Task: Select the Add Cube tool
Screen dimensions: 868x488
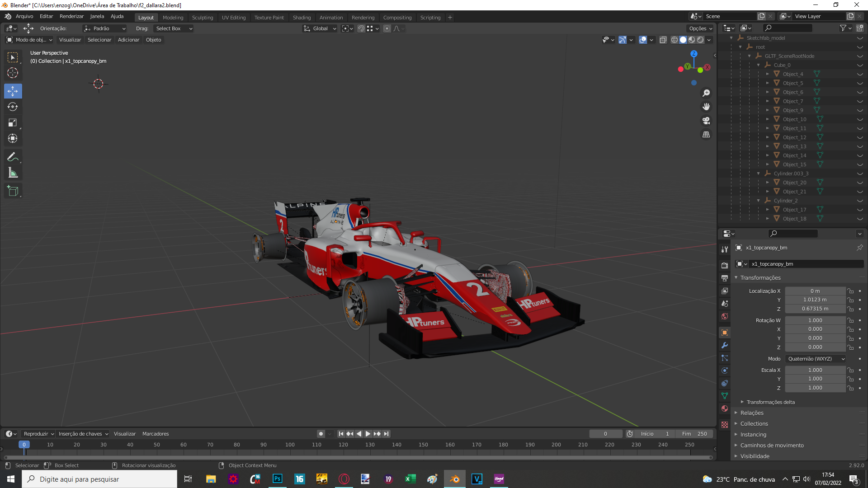Action: click(x=13, y=191)
